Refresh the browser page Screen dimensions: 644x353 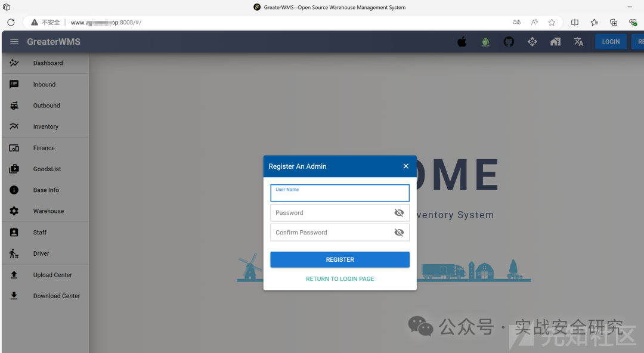tap(11, 22)
